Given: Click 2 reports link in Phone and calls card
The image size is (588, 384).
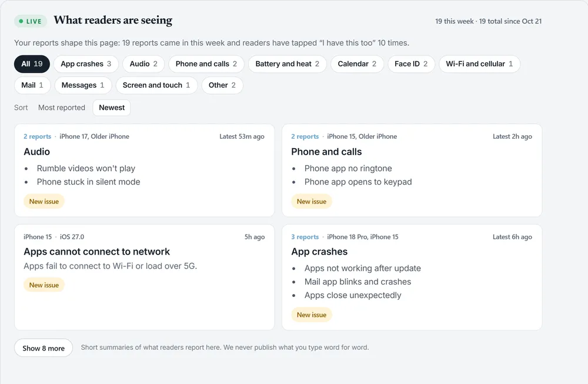Looking at the screenshot, I should [x=305, y=136].
